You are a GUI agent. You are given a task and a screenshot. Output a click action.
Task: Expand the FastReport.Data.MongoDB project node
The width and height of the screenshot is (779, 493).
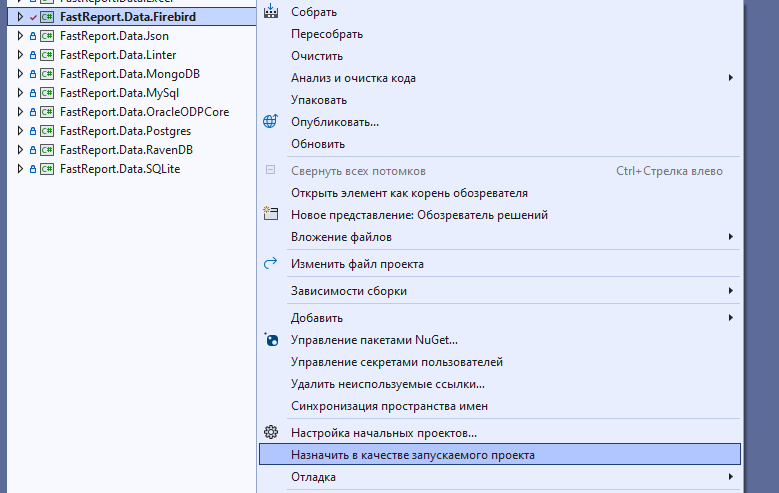20,74
